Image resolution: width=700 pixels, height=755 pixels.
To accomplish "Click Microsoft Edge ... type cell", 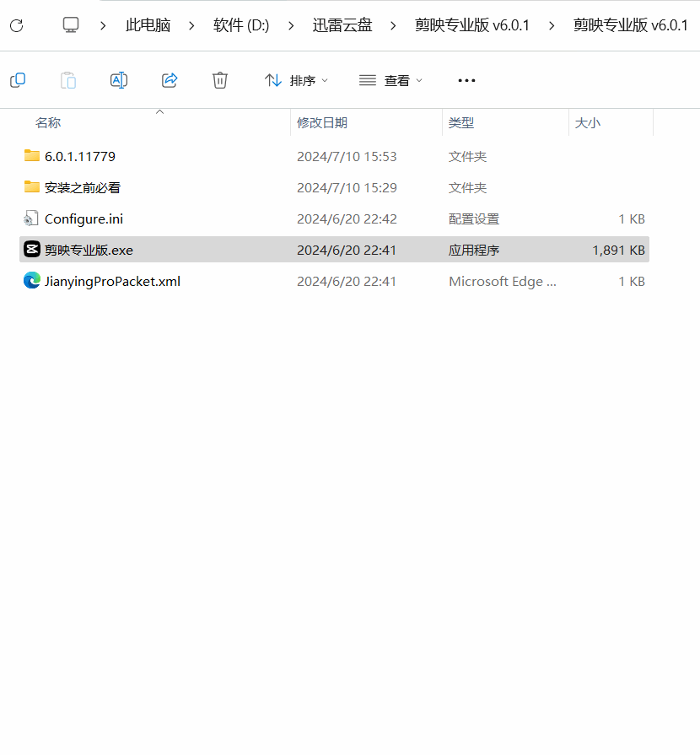I will point(503,281).
